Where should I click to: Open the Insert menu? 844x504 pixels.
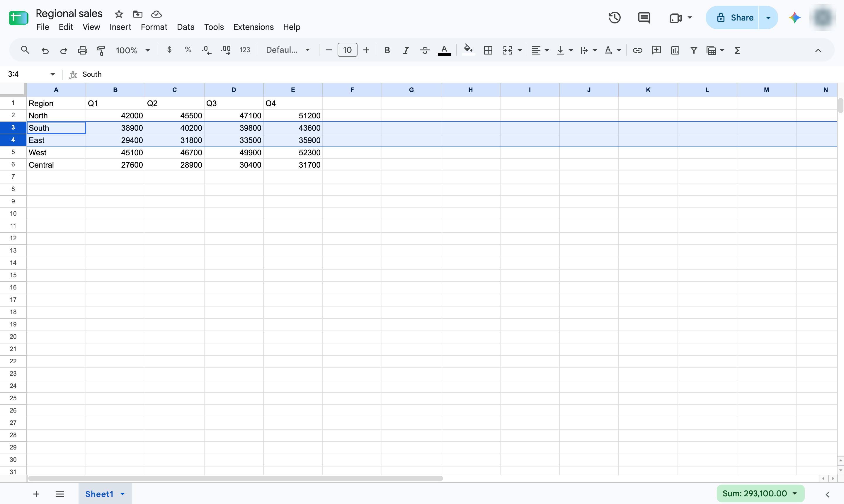tap(120, 27)
